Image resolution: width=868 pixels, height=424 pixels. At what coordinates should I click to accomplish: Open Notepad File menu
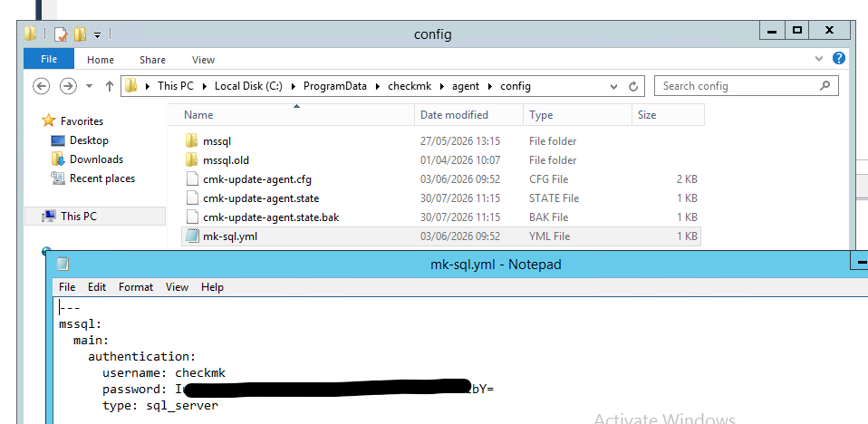point(67,286)
